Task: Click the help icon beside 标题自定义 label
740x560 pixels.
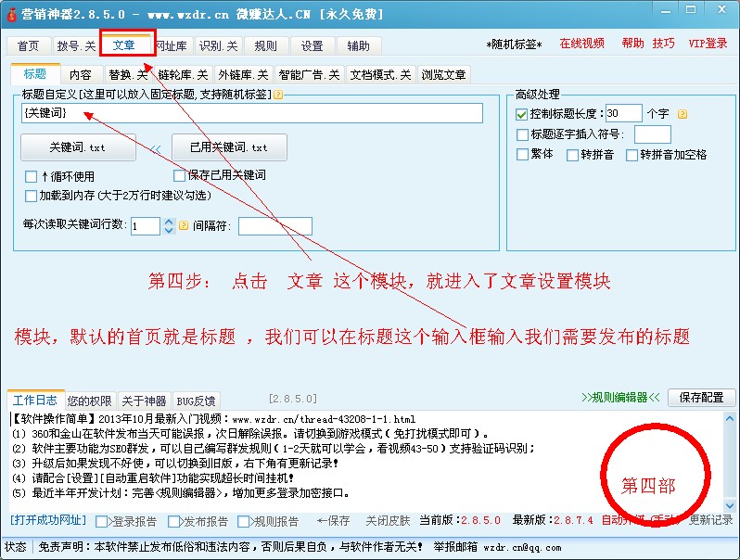Action: pos(278,95)
